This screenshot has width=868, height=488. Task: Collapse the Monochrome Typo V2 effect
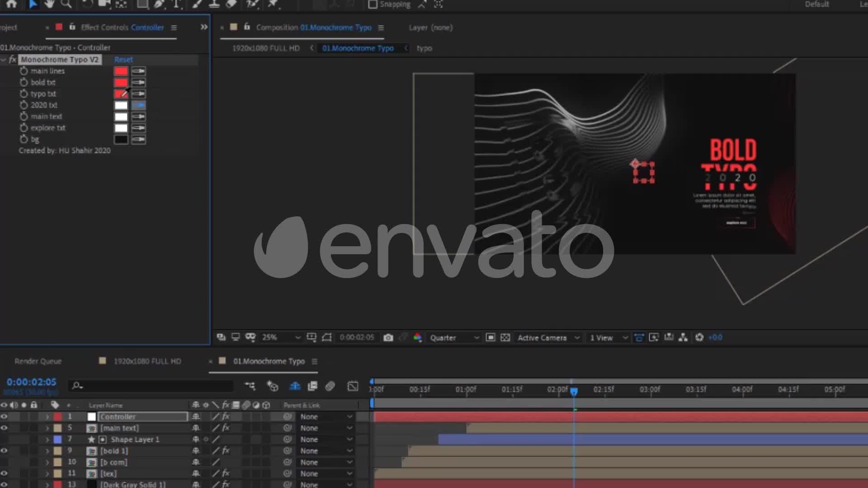4,60
